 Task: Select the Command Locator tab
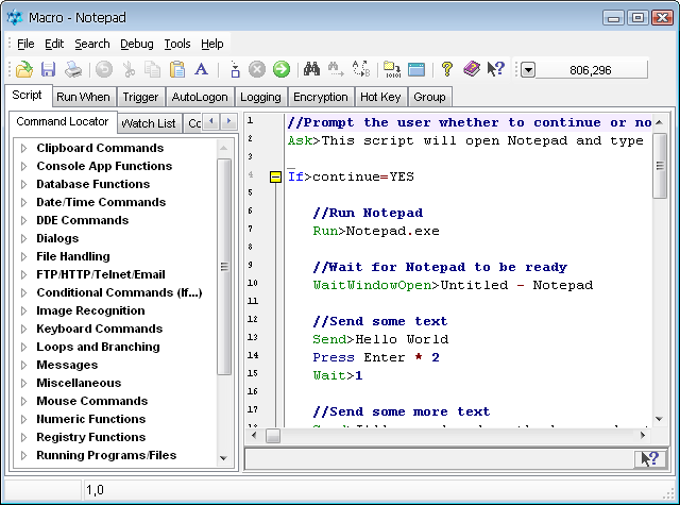click(x=63, y=121)
